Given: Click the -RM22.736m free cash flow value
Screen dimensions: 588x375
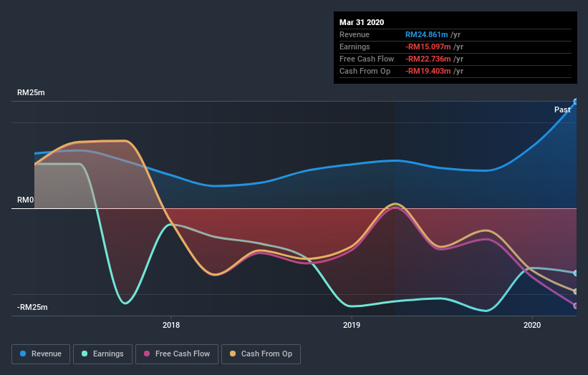Looking at the screenshot, I should click(x=428, y=59).
